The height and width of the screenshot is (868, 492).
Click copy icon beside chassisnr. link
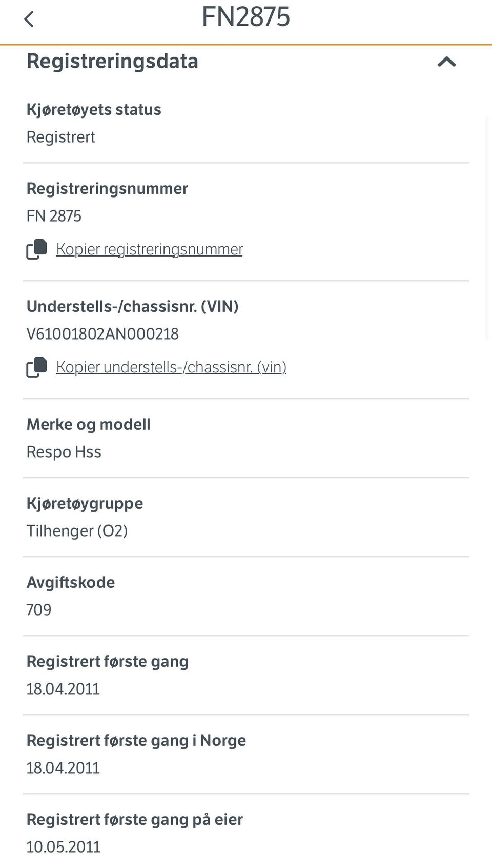(x=37, y=367)
